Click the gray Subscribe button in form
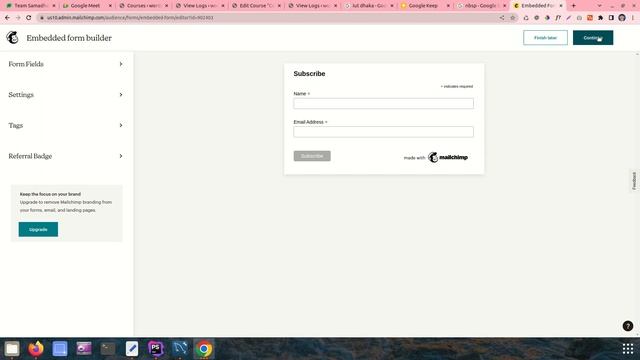Image resolution: width=640 pixels, height=360 pixels. pos(312,156)
